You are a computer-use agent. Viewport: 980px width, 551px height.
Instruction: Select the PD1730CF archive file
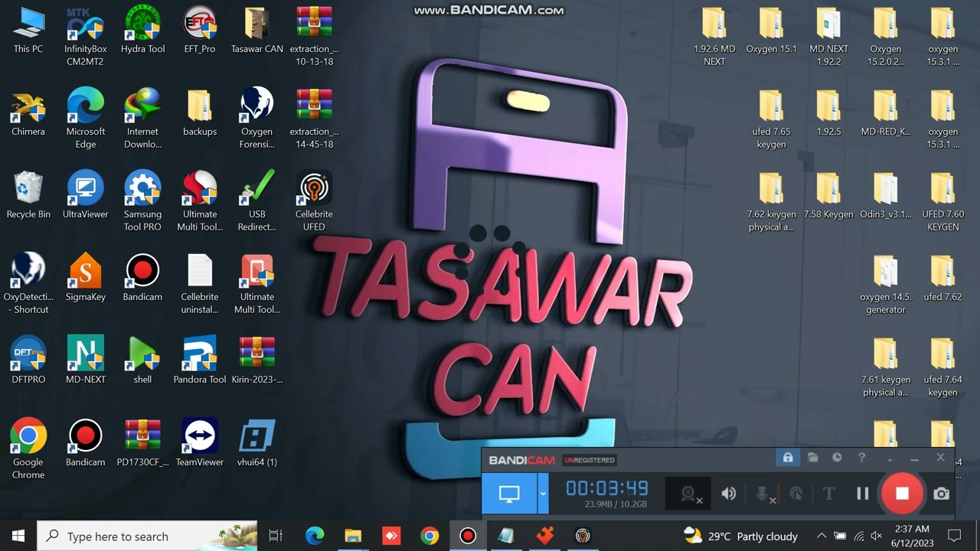[143, 444]
